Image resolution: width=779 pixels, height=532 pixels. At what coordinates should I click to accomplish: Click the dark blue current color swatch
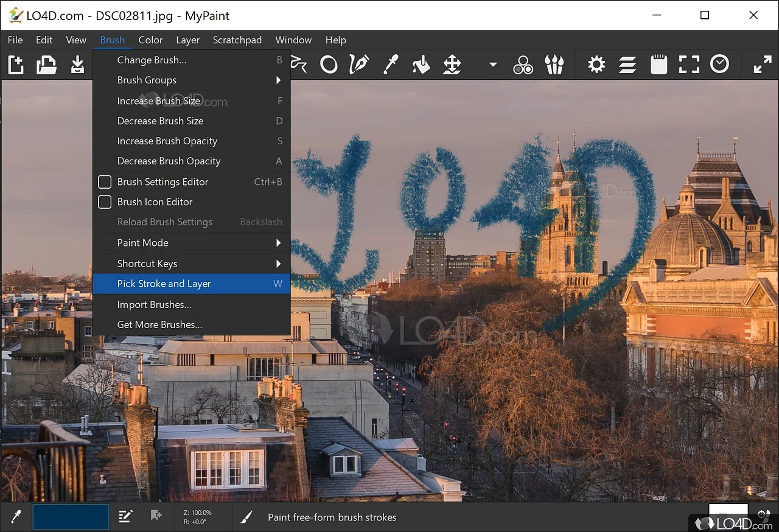(71, 517)
